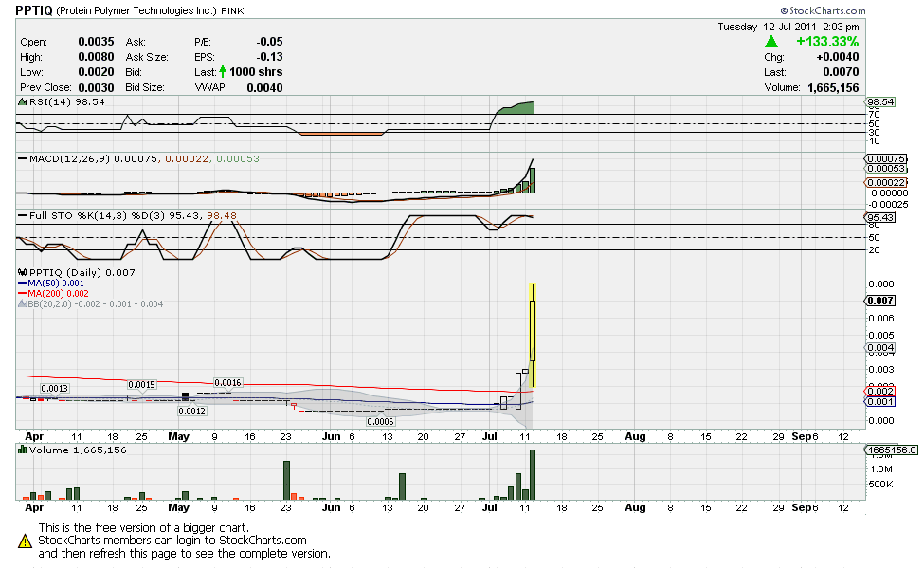The height and width of the screenshot is (569, 924).
Task: Click the Chg value +0.0040
Action: [x=838, y=57]
